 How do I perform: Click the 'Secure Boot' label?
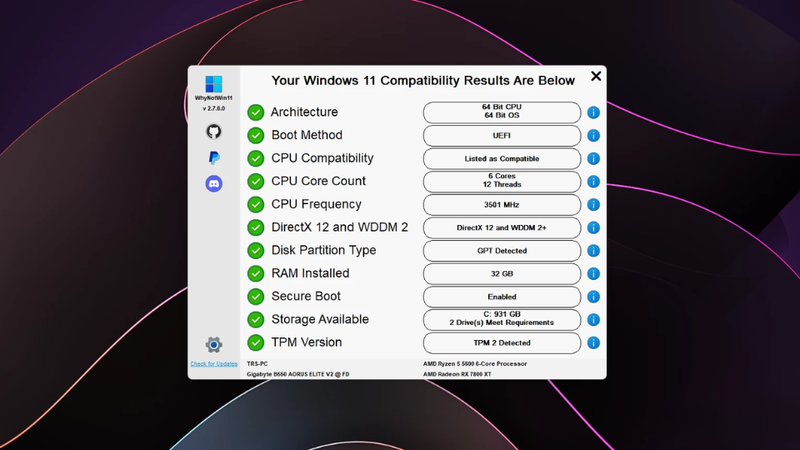pos(306,296)
